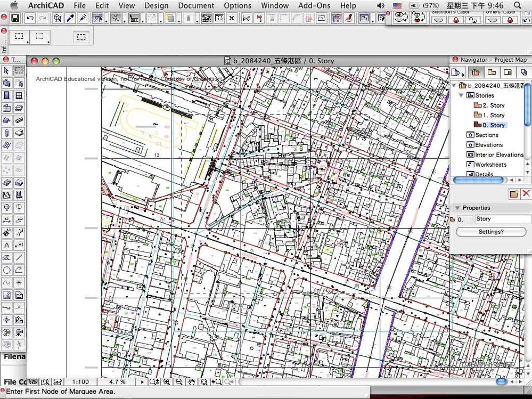
Task: Select the Text tool (letter A)
Action: click(6, 245)
